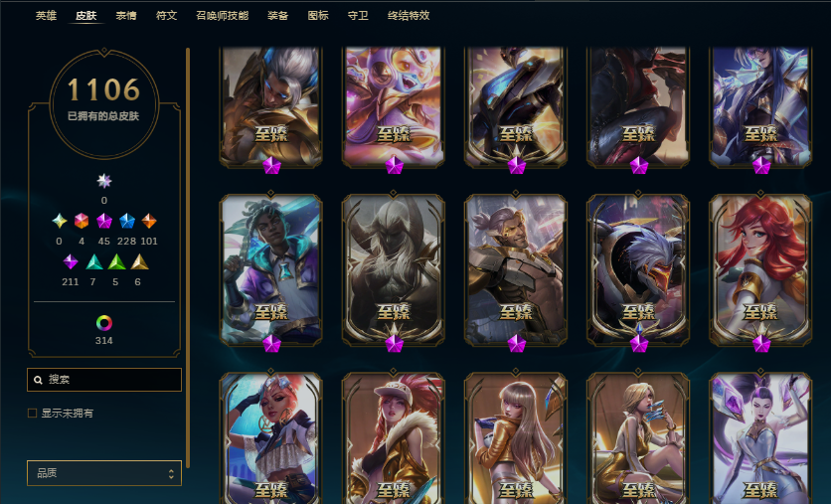Enable the 显示未拥有 checkbox
831x504 pixels.
pos(33,413)
